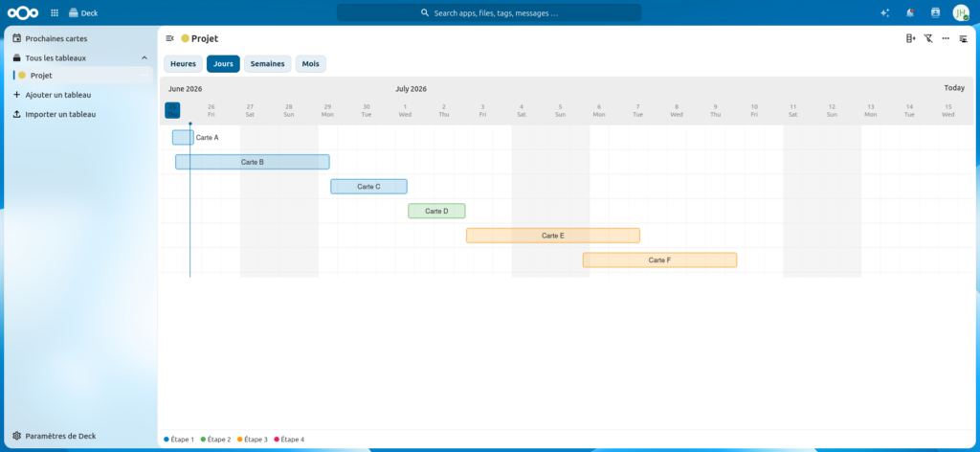Click the 1 Wed date header
Screen dimensions: 980x452
coord(405,110)
